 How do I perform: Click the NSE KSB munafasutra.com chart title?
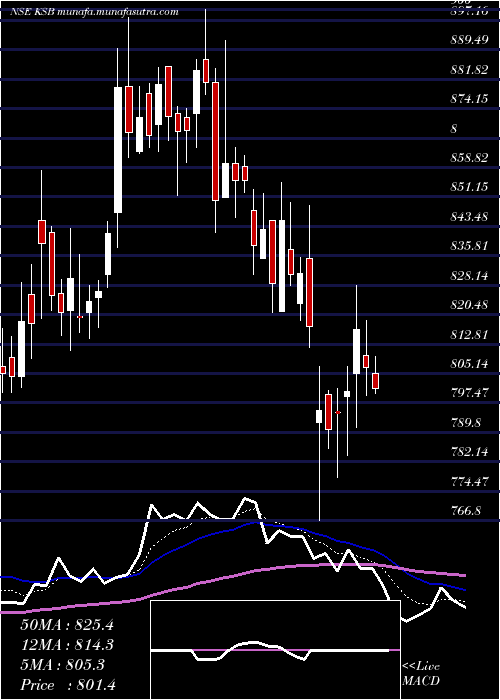[94, 12]
